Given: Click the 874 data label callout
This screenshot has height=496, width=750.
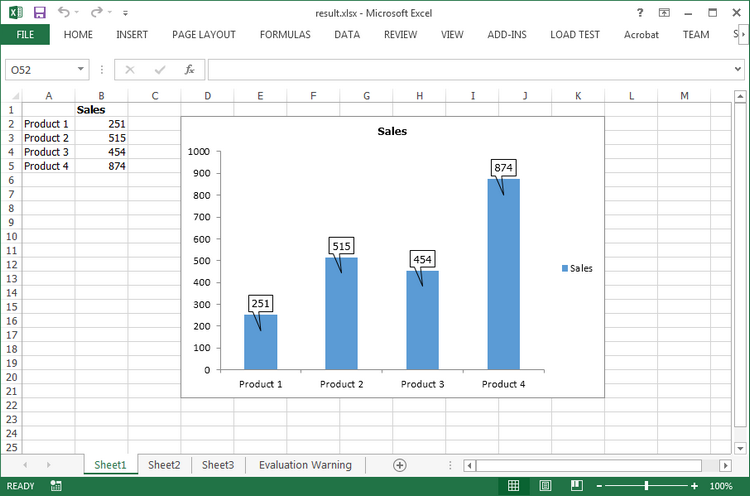Looking at the screenshot, I should [503, 167].
